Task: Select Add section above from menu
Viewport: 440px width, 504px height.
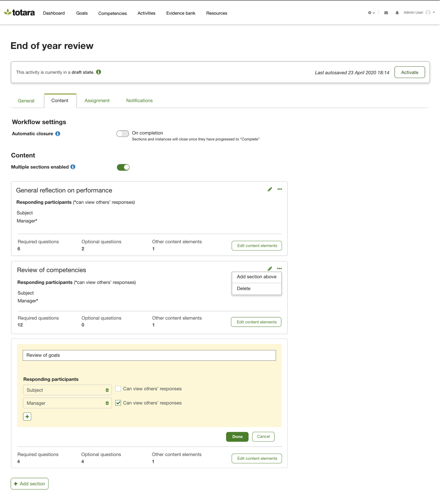Action: click(256, 277)
